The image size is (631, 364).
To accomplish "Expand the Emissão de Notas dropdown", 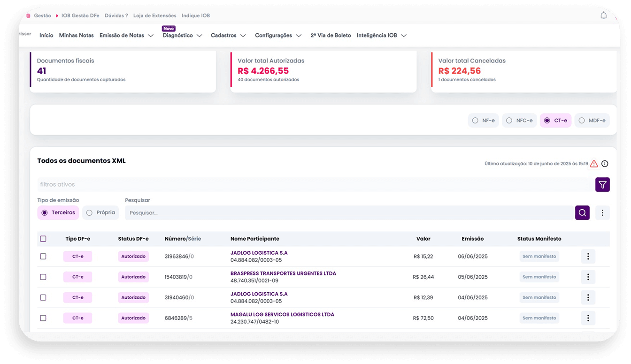I will click(126, 36).
